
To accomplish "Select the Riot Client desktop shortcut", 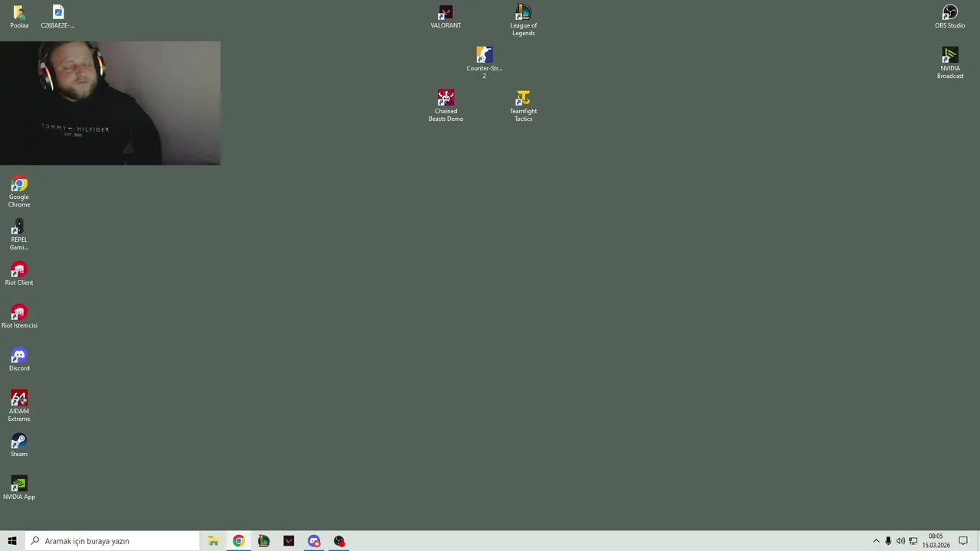I will tap(19, 274).
